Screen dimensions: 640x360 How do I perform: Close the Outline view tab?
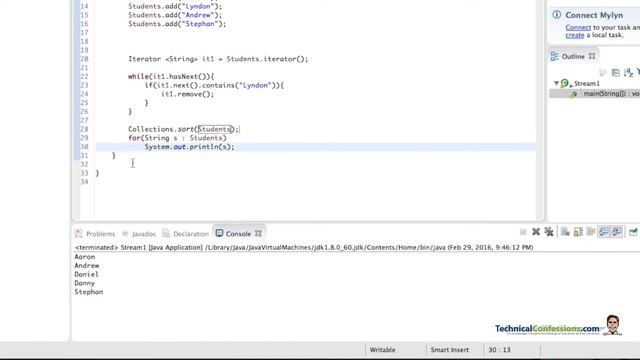click(592, 56)
